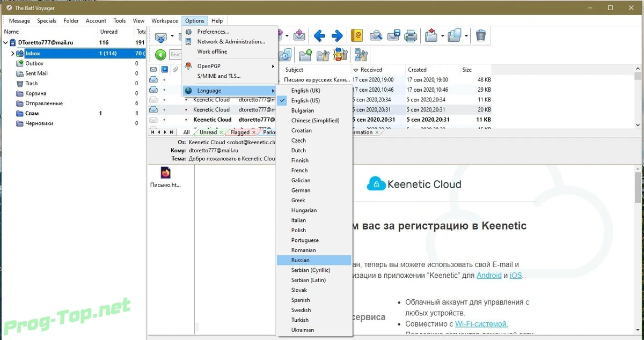Image resolution: width=644 pixels, height=340 pixels.
Task: Close the Flagged tab with its X
Action: coord(254,132)
